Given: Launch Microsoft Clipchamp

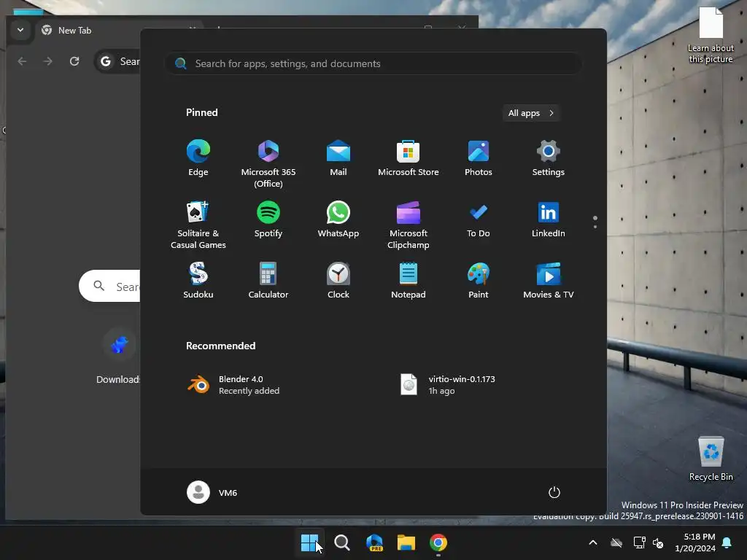Looking at the screenshot, I should [409, 225].
